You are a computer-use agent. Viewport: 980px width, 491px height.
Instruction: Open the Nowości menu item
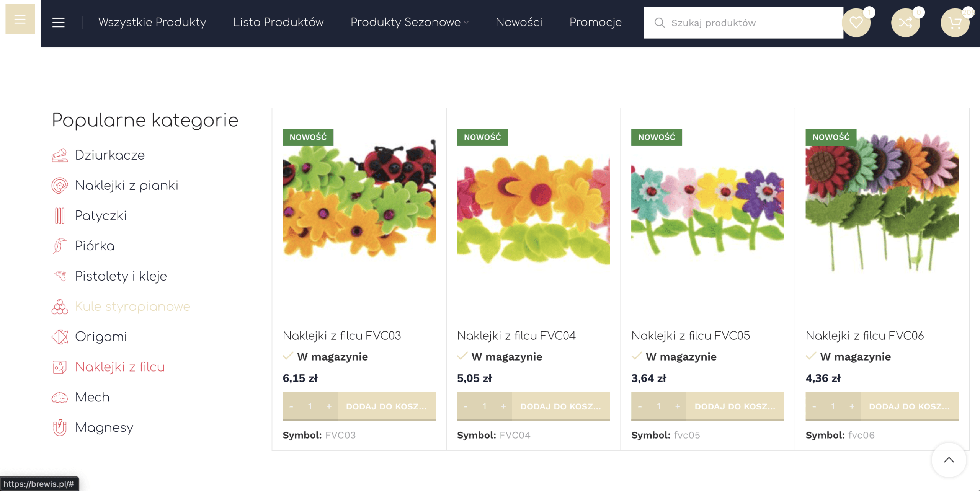click(x=519, y=23)
